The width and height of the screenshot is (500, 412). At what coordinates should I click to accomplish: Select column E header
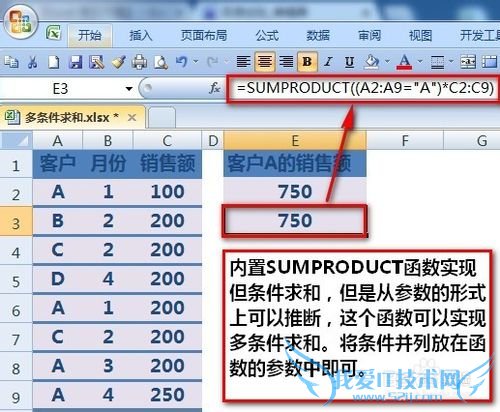(295, 141)
